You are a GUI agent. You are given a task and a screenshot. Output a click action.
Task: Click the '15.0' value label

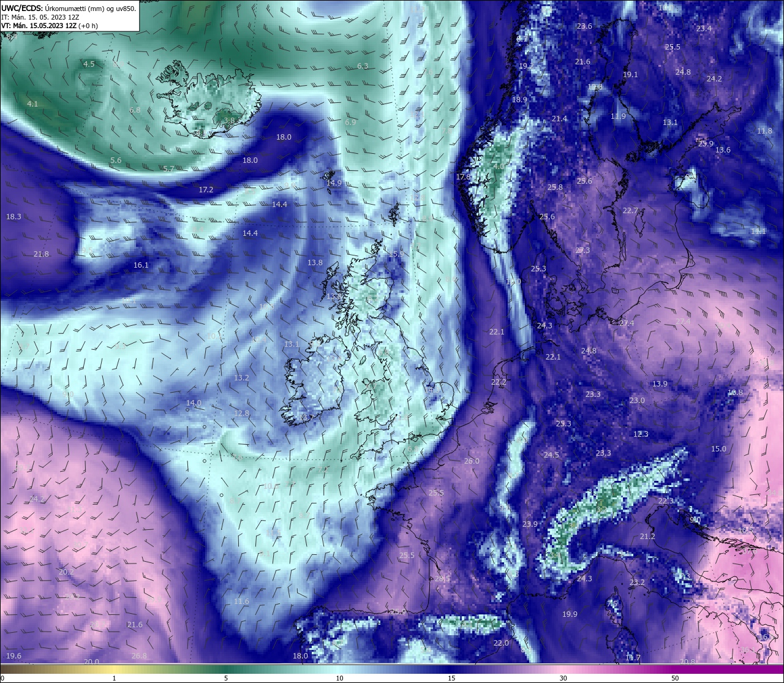(x=718, y=449)
